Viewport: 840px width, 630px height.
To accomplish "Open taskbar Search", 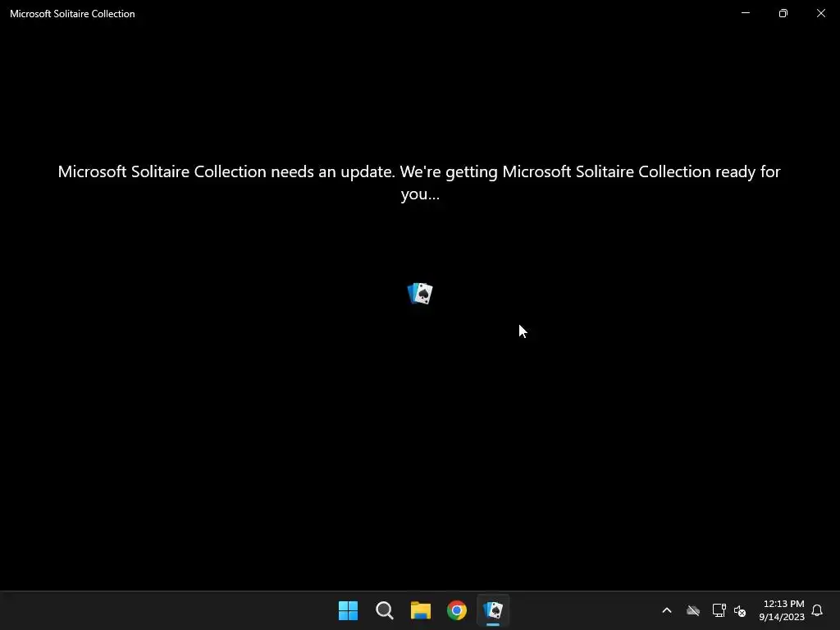I will (x=385, y=610).
